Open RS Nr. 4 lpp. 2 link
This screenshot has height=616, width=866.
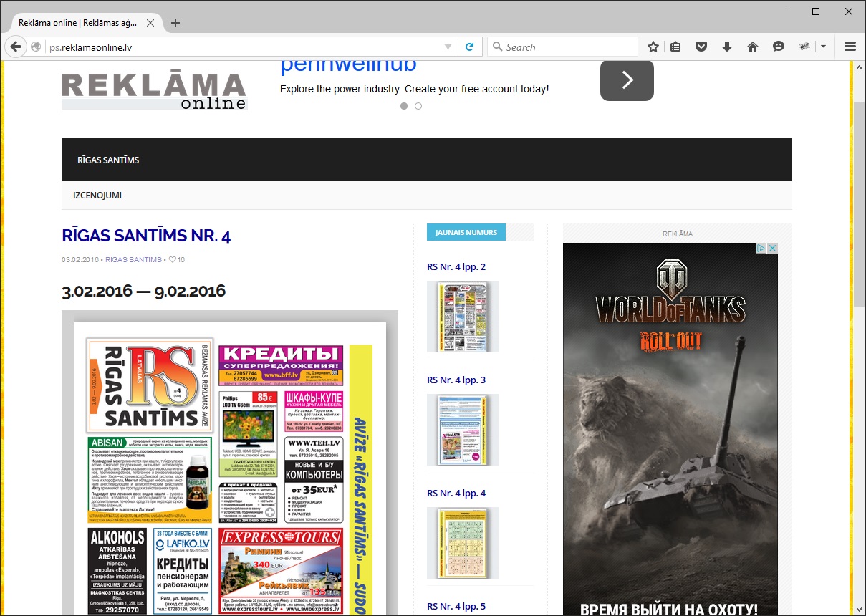[x=456, y=266]
